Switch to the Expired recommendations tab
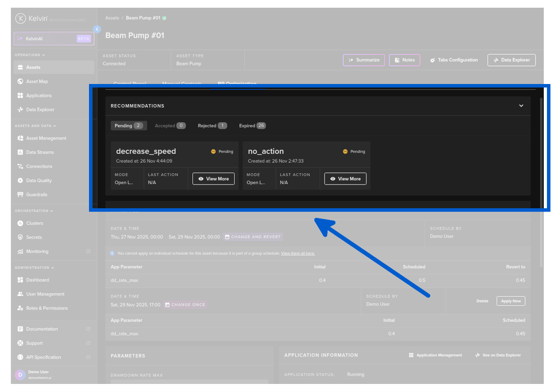Image resolution: width=555 pixels, height=392 pixels. [x=252, y=126]
